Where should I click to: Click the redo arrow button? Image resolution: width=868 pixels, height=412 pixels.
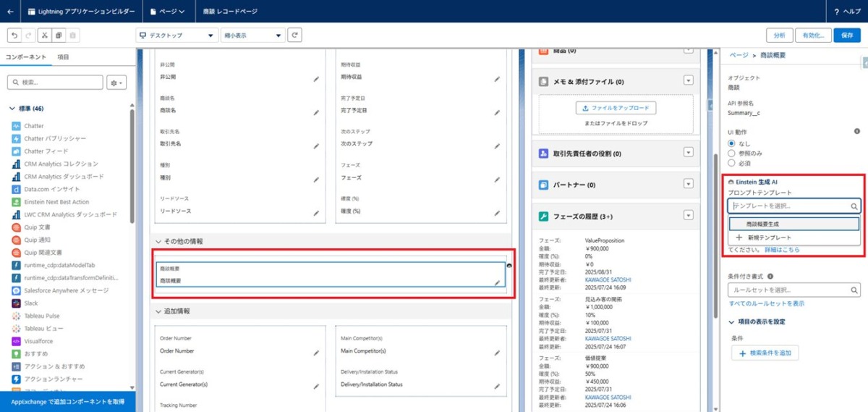[27, 35]
